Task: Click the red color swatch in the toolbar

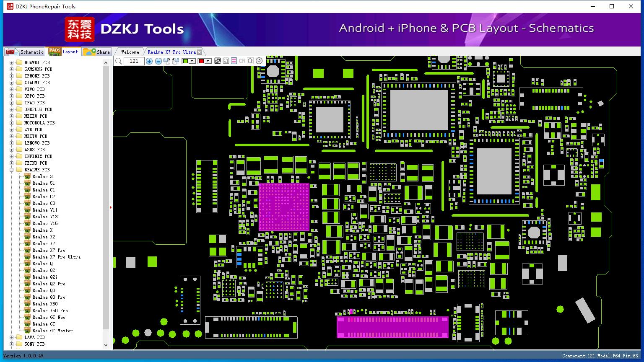Action: (x=201, y=61)
